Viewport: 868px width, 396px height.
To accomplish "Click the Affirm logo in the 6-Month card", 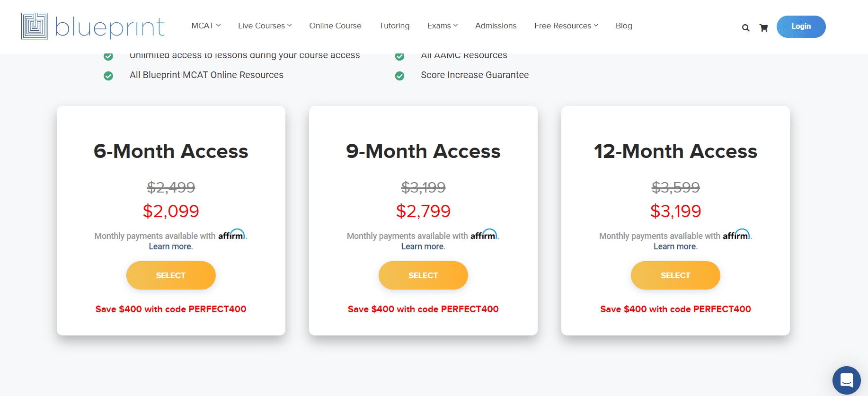I will tap(231, 235).
